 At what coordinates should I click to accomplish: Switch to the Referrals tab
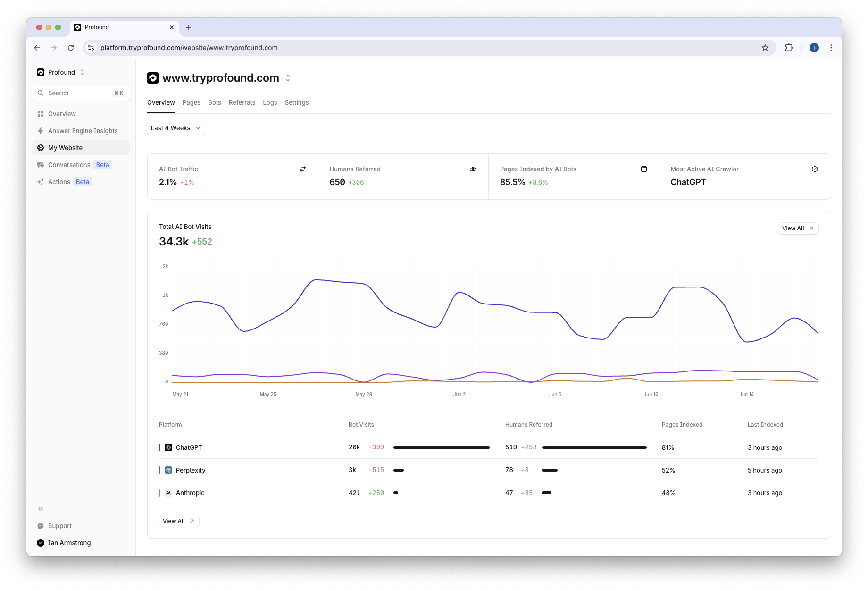click(242, 102)
